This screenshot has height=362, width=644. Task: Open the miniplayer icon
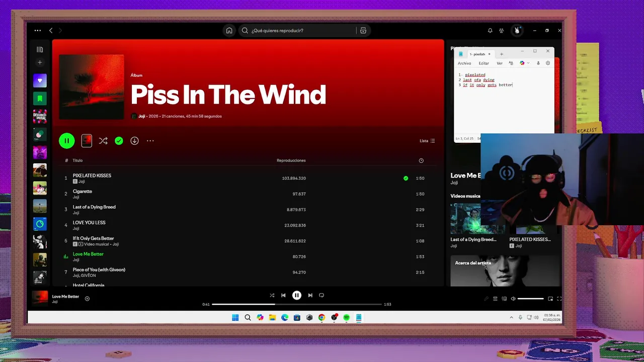pos(550,299)
